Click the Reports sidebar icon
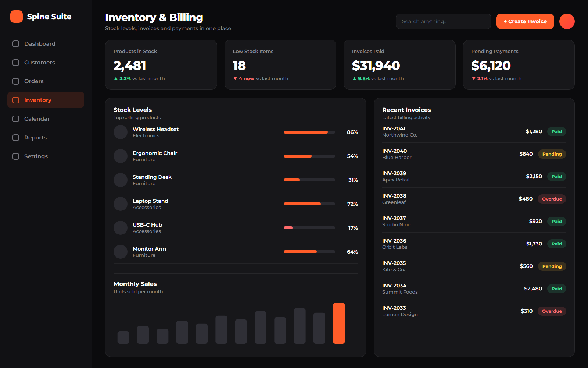 click(x=16, y=138)
